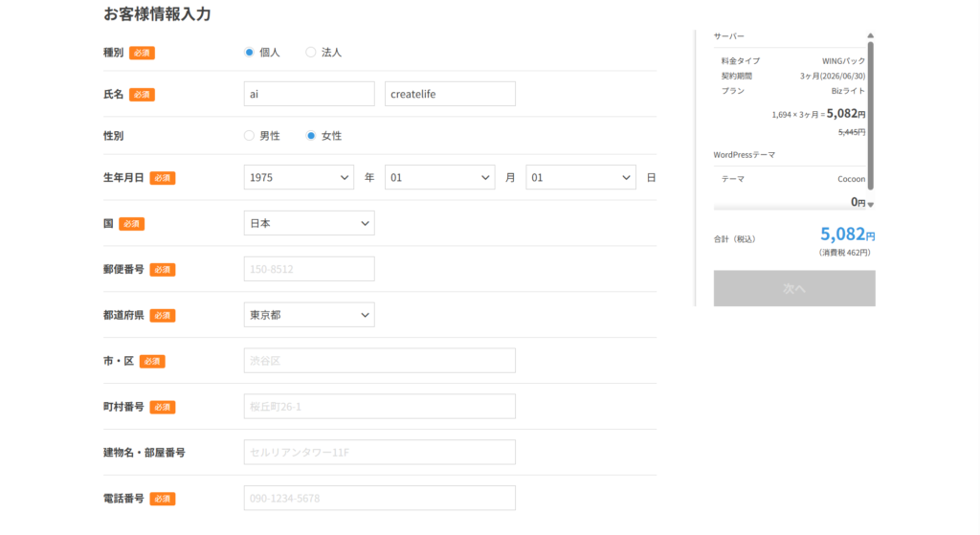
Task: Click the scroll-down arrow in summary panel
Action: pyautogui.click(x=870, y=204)
